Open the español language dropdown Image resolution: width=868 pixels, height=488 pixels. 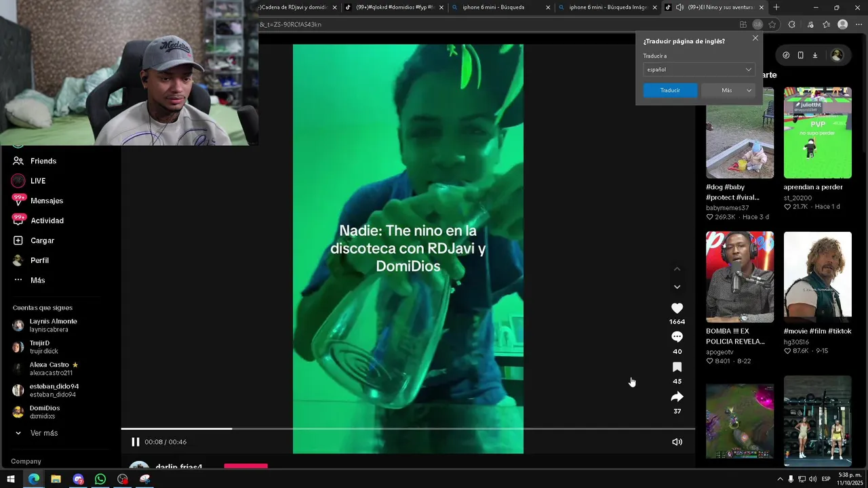coord(698,69)
